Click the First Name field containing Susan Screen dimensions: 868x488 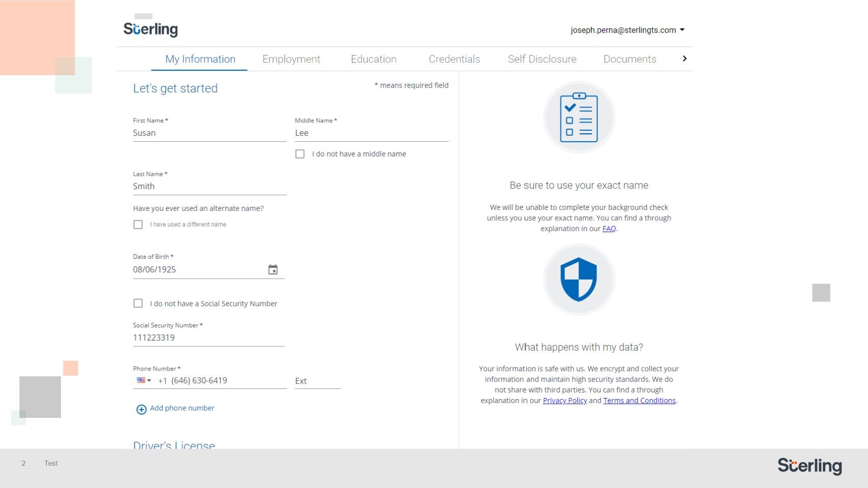[x=209, y=133]
